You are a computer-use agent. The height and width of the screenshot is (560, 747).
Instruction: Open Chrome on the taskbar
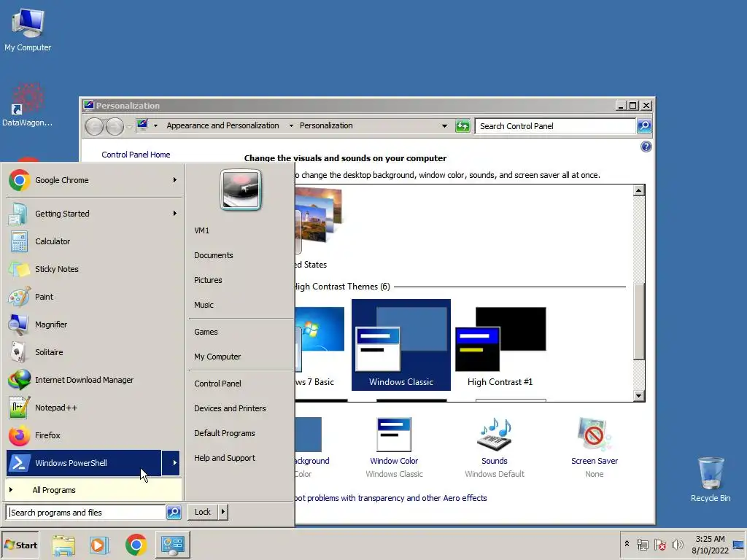(136, 545)
